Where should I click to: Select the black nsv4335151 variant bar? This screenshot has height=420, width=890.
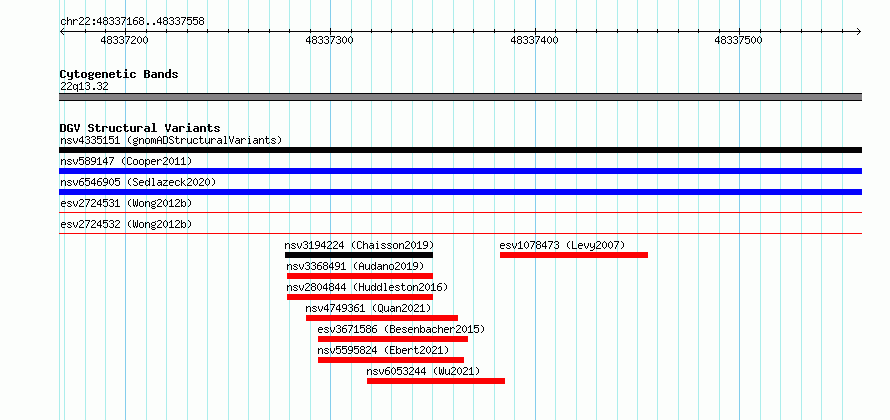[x=460, y=150]
